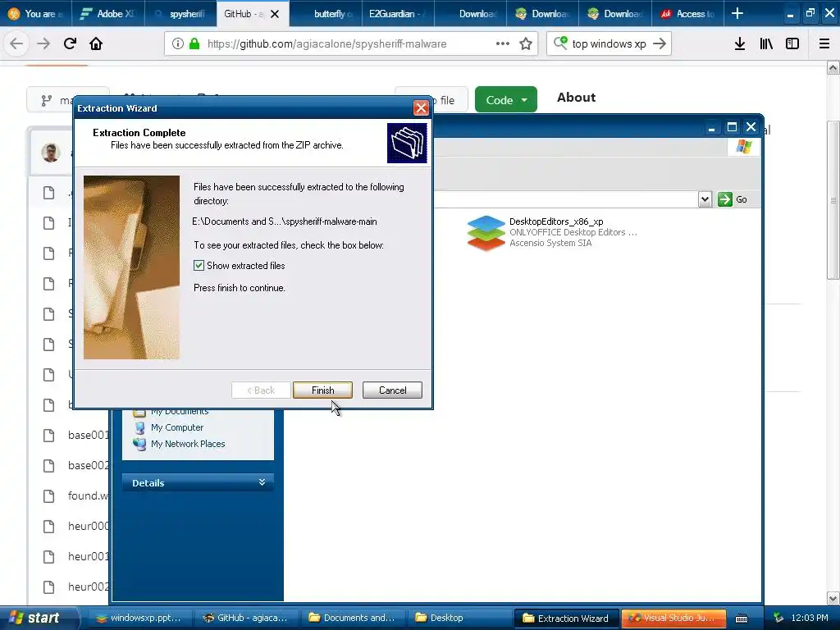Open My Computer in Explorer sidebar

pyautogui.click(x=177, y=427)
